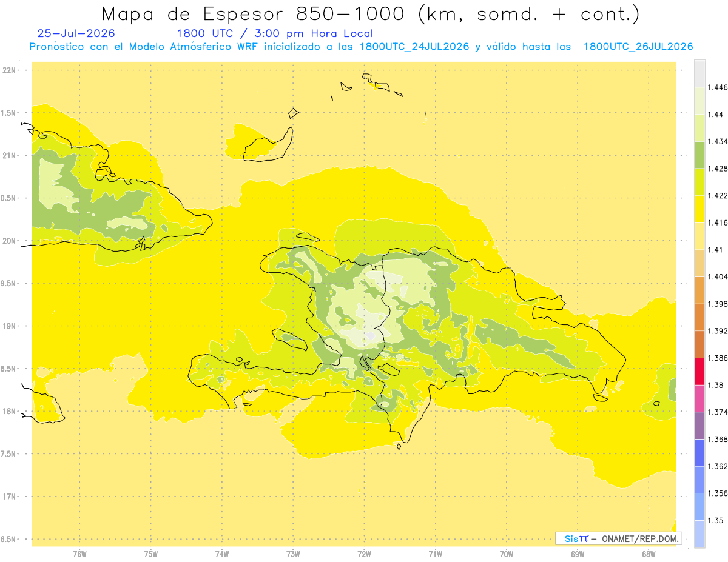Click the legend value '1.434'
This screenshot has height=562, width=728.
tap(718, 141)
